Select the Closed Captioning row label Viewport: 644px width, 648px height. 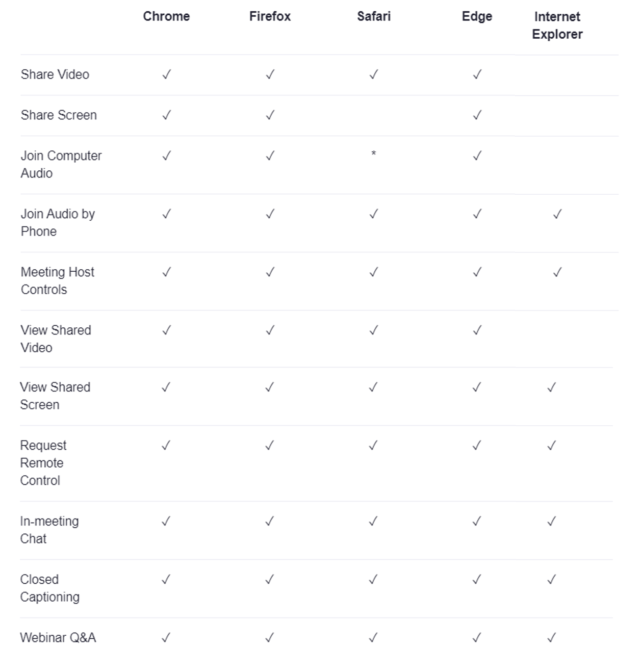point(49,588)
